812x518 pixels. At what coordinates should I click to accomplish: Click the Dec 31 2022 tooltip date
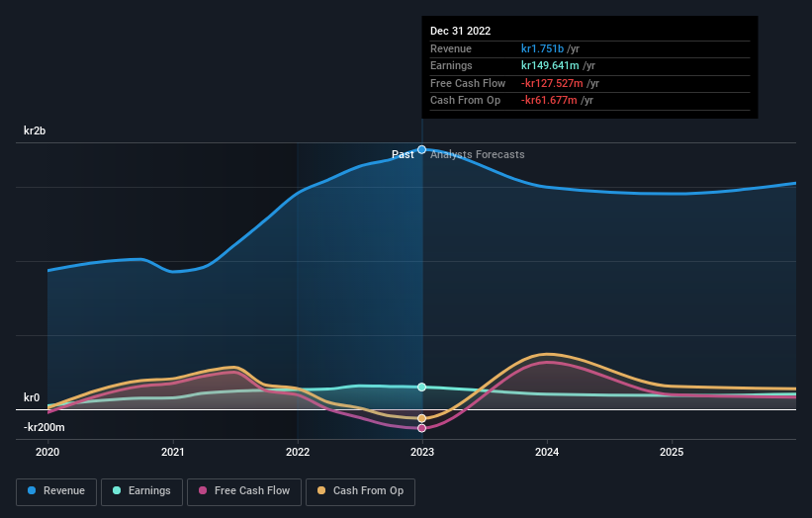pos(460,31)
